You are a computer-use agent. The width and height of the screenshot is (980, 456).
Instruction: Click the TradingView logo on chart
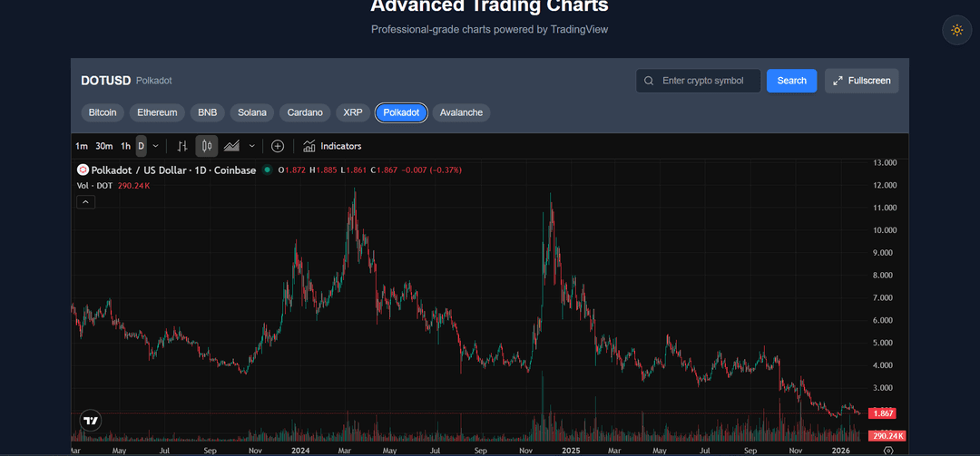pyautogui.click(x=91, y=421)
